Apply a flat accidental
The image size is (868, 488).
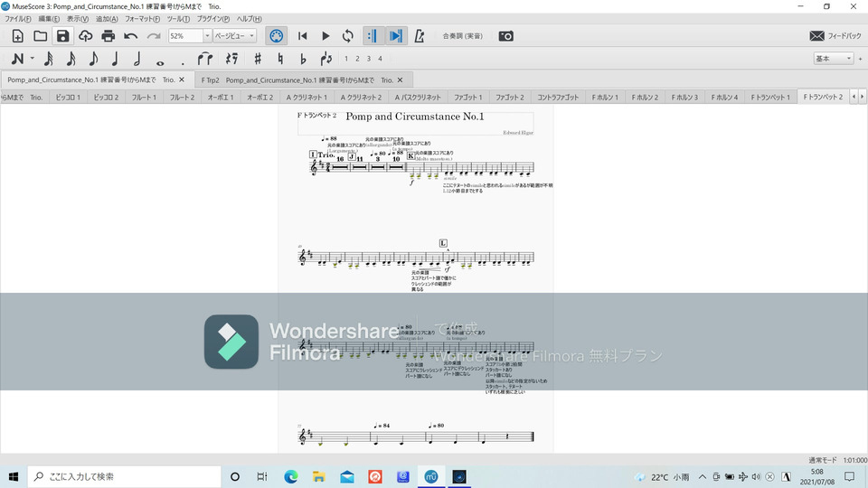[303, 59]
